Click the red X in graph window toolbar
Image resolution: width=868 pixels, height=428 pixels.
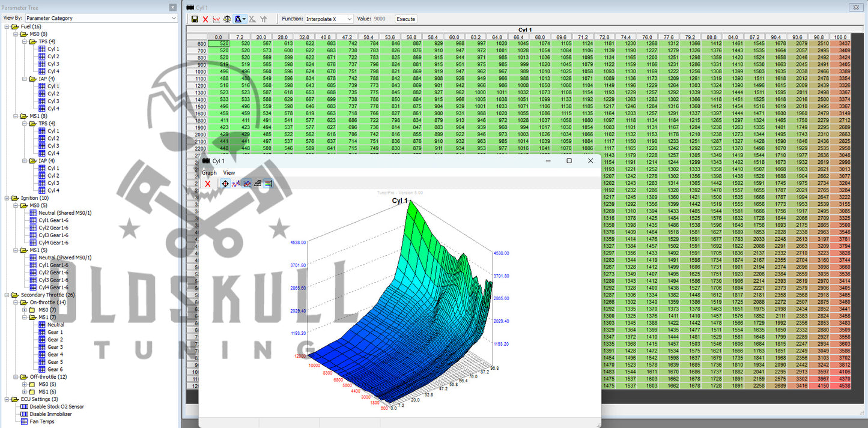click(x=207, y=184)
